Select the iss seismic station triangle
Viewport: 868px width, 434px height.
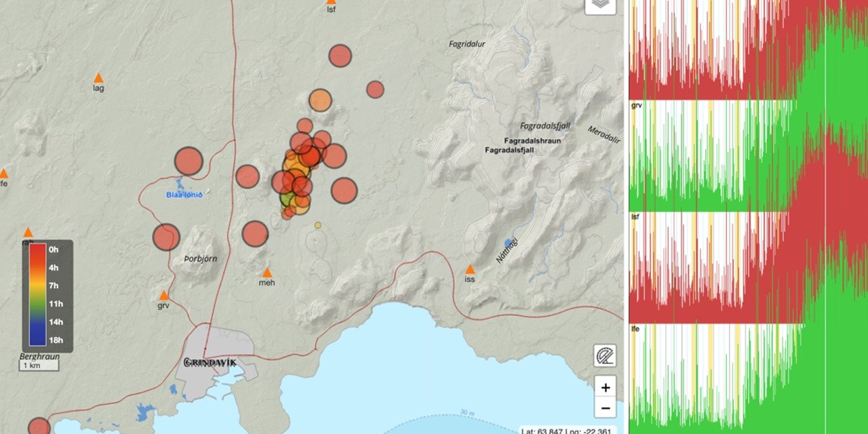(x=470, y=269)
